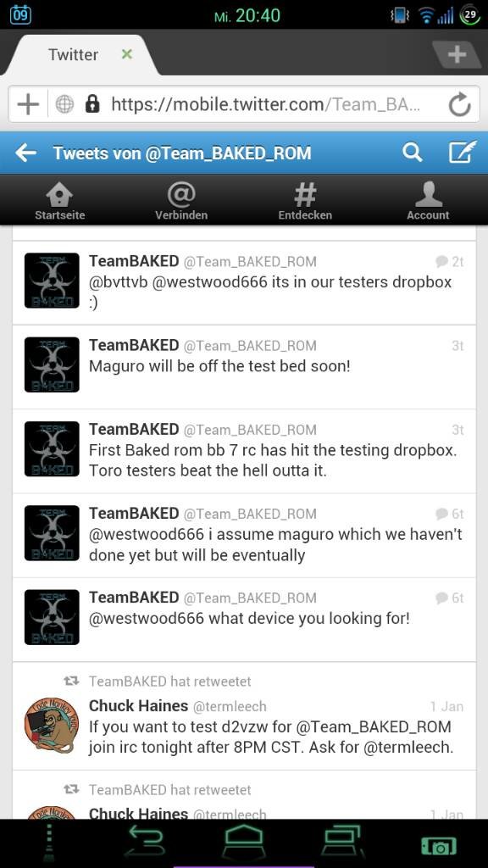
Task: Open the Entdecken hashtag tab
Action: (x=305, y=202)
